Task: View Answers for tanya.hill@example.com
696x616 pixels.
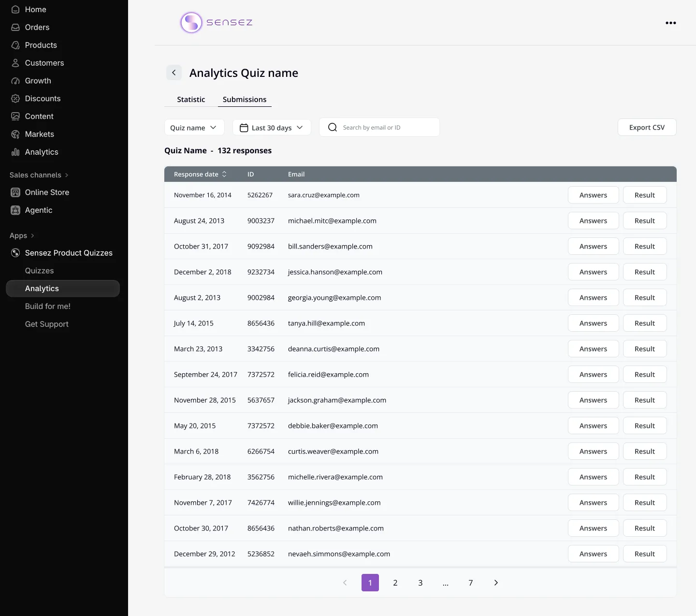Action: click(x=594, y=323)
